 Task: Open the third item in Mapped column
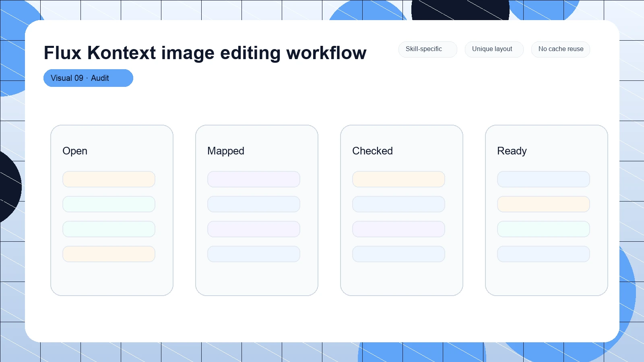(254, 229)
